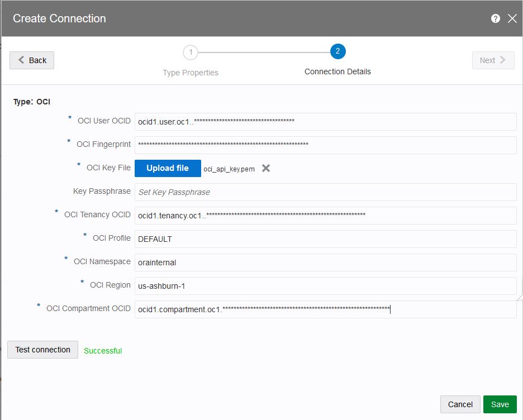Click the Key Passphrase input
Viewport: 523px width, 420px height.
click(x=325, y=192)
